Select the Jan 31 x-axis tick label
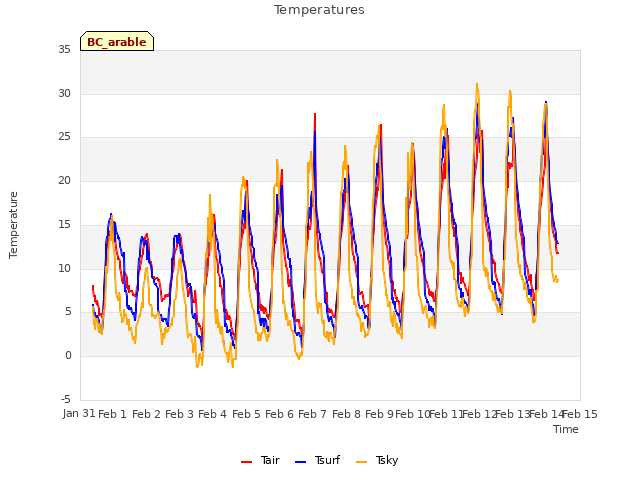Viewport: 640px width, 480px height. pyautogui.click(x=79, y=413)
